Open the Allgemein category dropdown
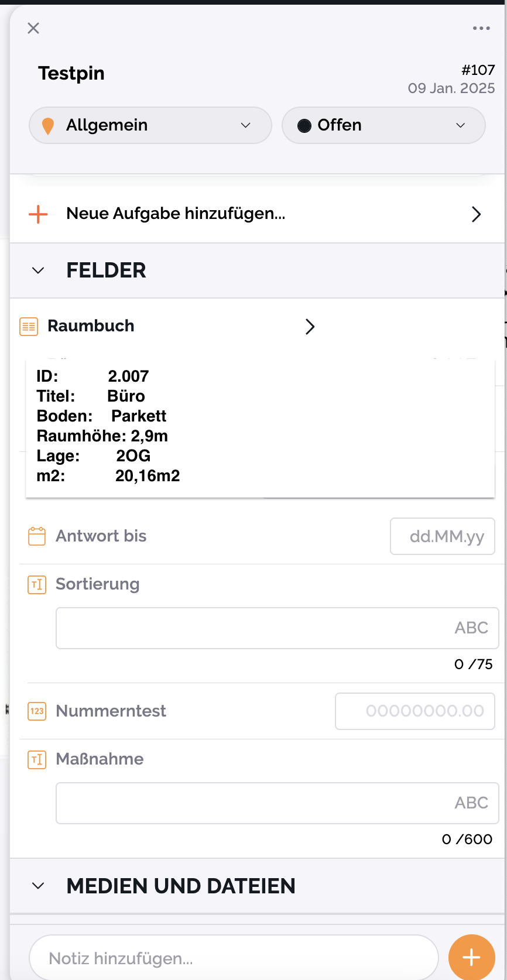The width and height of the screenshot is (507, 980). point(150,125)
